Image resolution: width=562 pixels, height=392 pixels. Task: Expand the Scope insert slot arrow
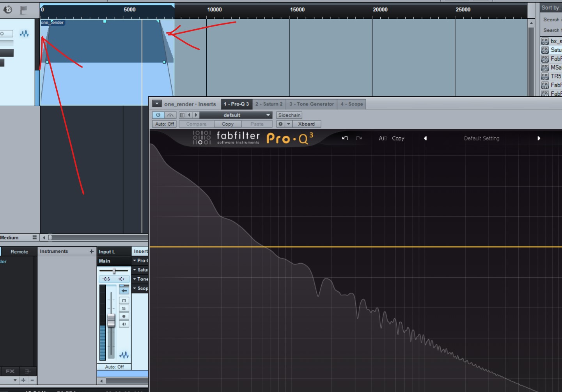pyautogui.click(x=135, y=289)
